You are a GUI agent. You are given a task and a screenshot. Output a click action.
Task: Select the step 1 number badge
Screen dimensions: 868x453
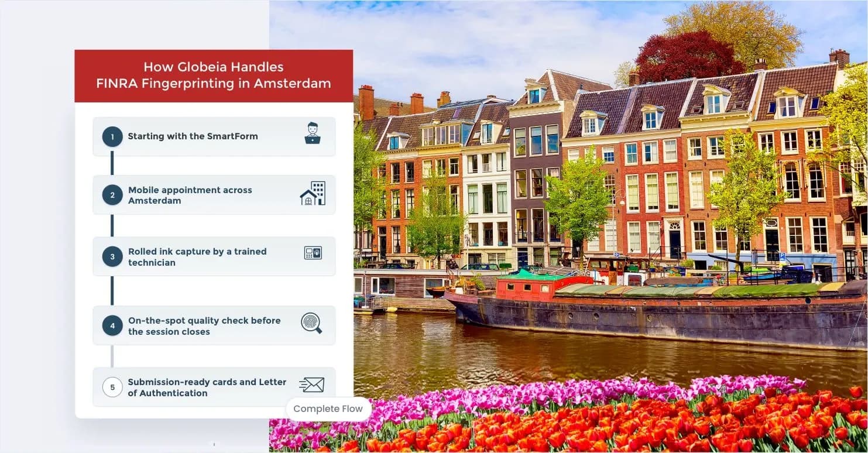(x=112, y=136)
